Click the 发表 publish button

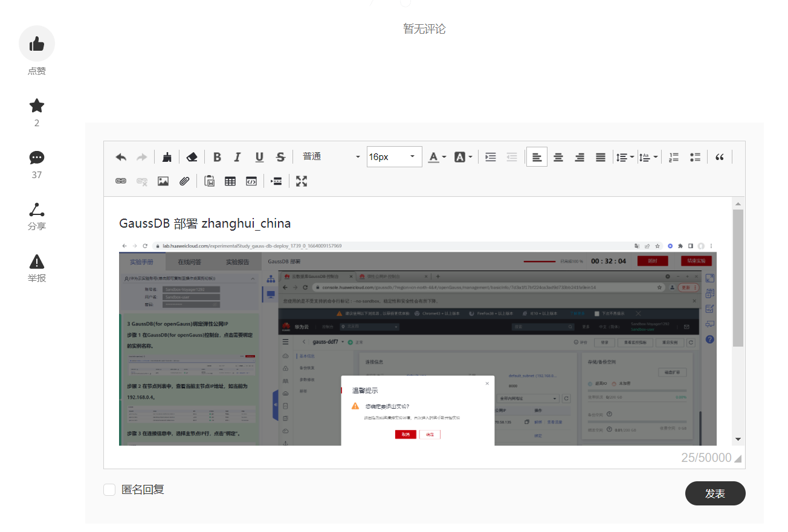[715, 493]
